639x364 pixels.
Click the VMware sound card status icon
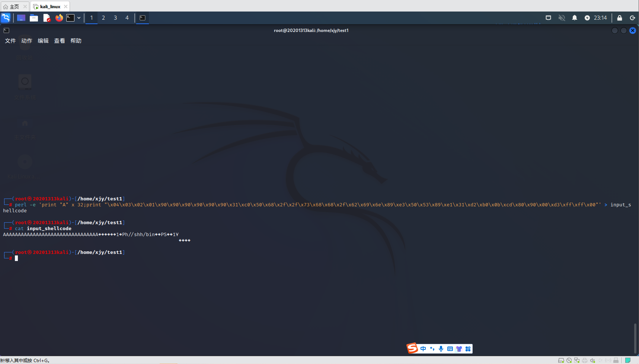tap(592, 360)
